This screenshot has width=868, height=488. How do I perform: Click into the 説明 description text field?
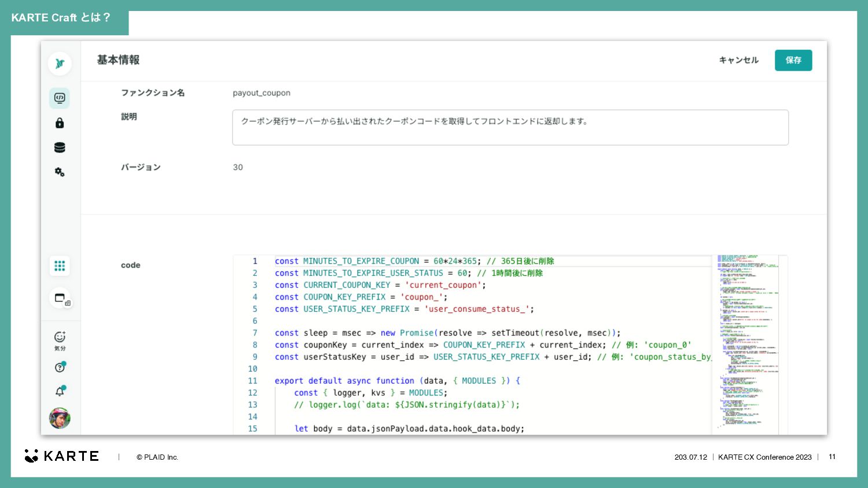pos(510,127)
